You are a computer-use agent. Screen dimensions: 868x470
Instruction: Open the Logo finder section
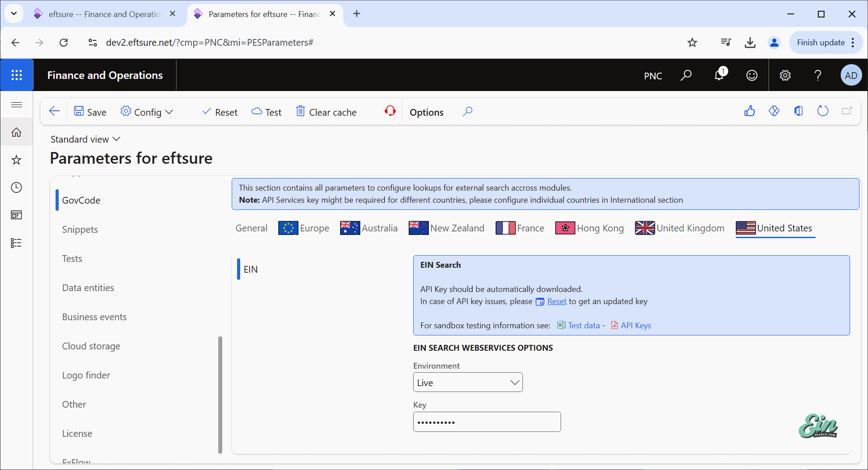click(86, 375)
